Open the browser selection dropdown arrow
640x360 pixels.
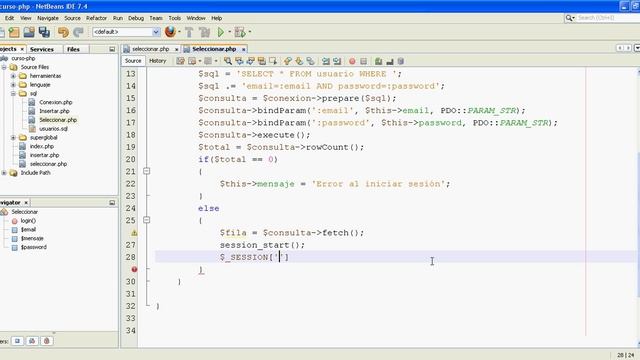pyautogui.click(x=179, y=32)
